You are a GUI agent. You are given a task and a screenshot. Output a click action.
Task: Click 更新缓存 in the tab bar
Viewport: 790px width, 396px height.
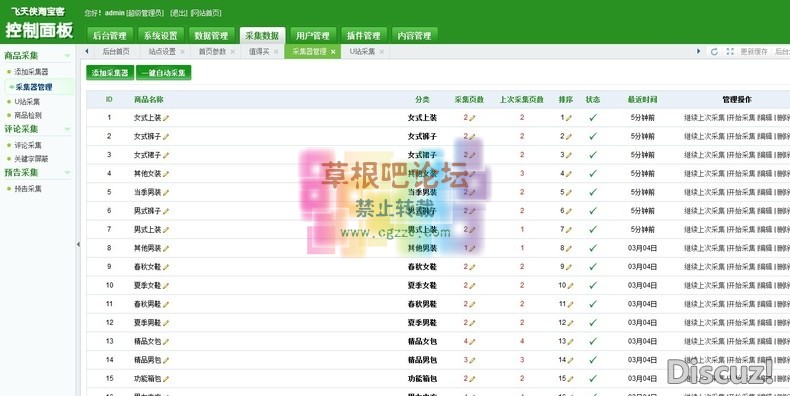[x=754, y=52]
